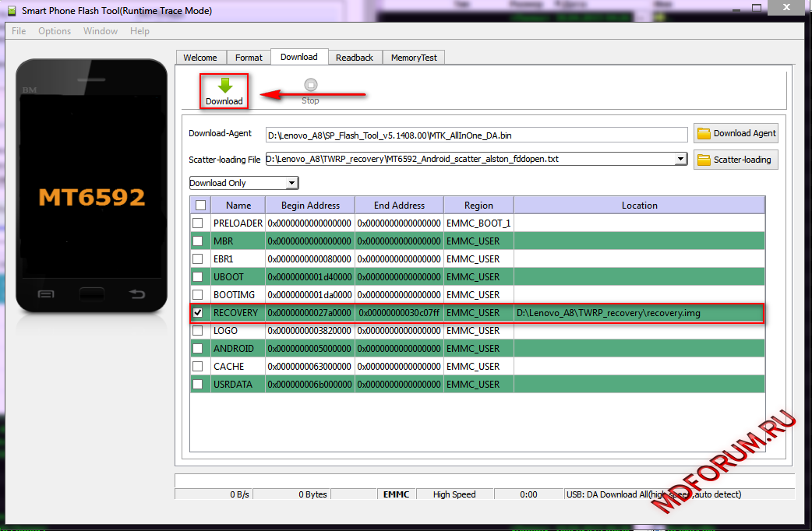Tick the ANDROID partition checkbox
Screen dimensions: 812x531
point(198,348)
